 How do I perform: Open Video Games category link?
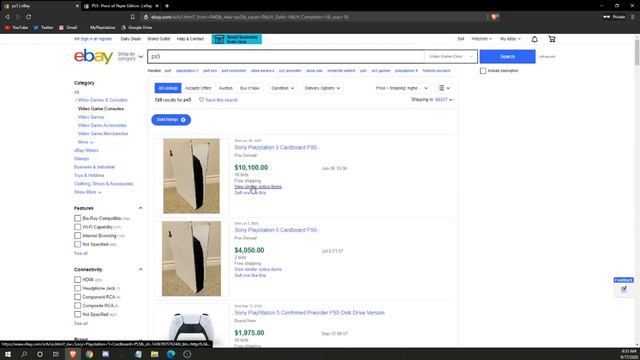click(91, 117)
